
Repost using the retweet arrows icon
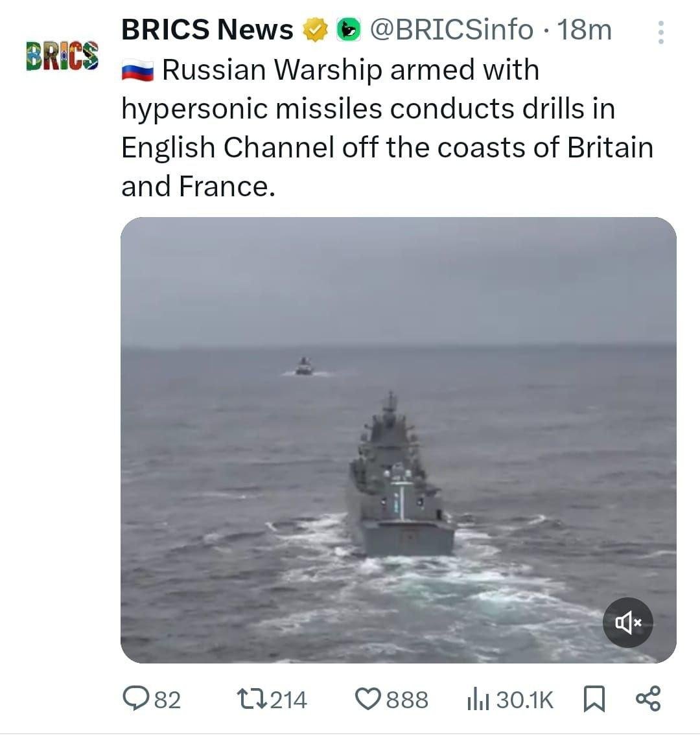pyautogui.click(x=250, y=699)
